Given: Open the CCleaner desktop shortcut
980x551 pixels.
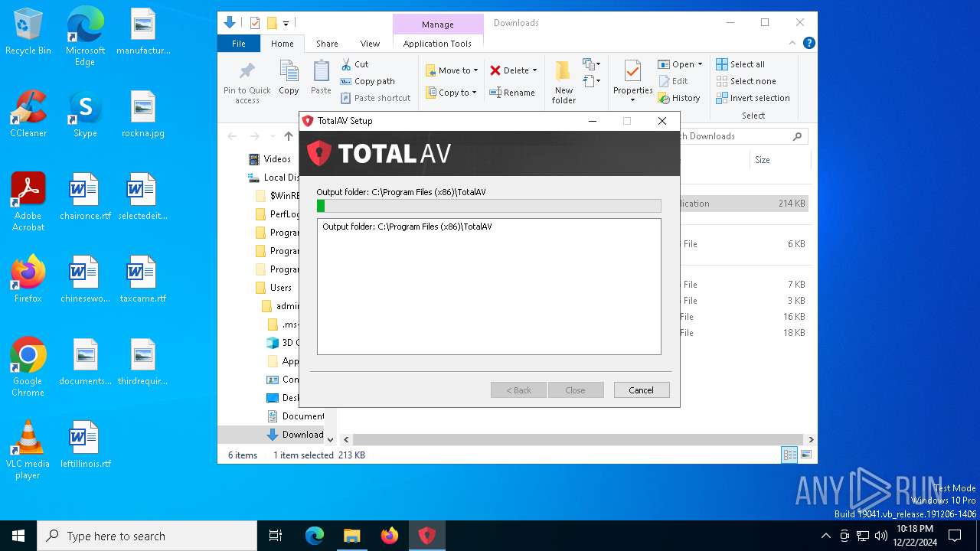Looking at the screenshot, I should click(x=28, y=115).
